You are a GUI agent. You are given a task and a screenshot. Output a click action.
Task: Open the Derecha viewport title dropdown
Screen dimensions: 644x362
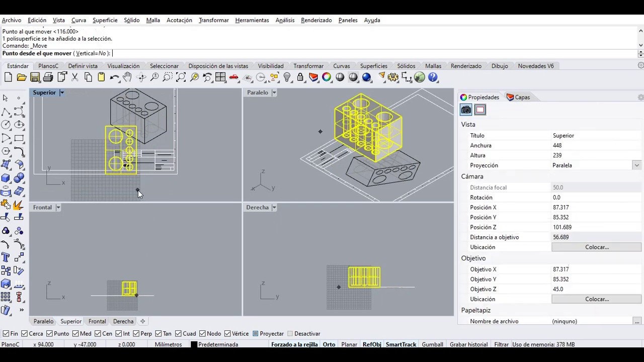coord(275,208)
